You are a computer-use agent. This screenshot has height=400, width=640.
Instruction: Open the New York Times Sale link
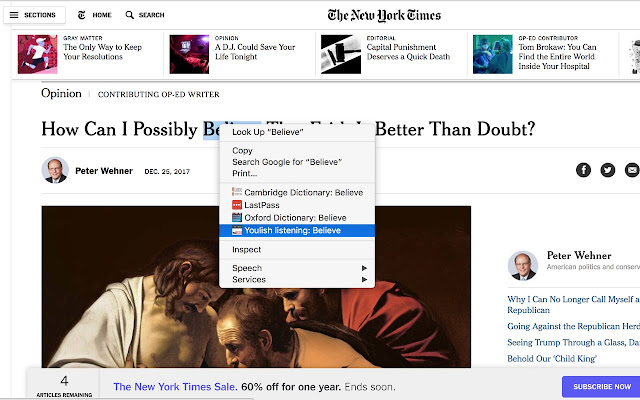pyautogui.click(x=175, y=387)
